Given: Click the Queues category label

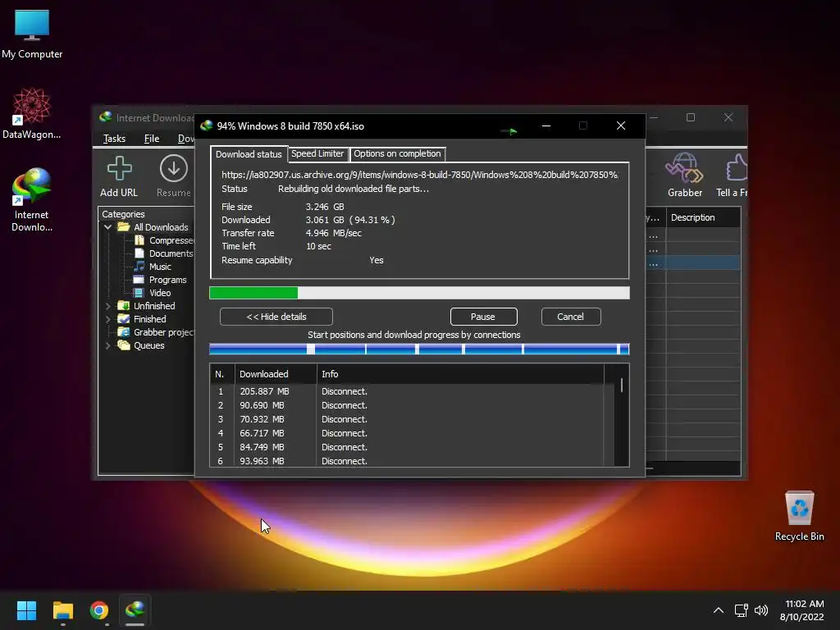Looking at the screenshot, I should pos(149,345).
